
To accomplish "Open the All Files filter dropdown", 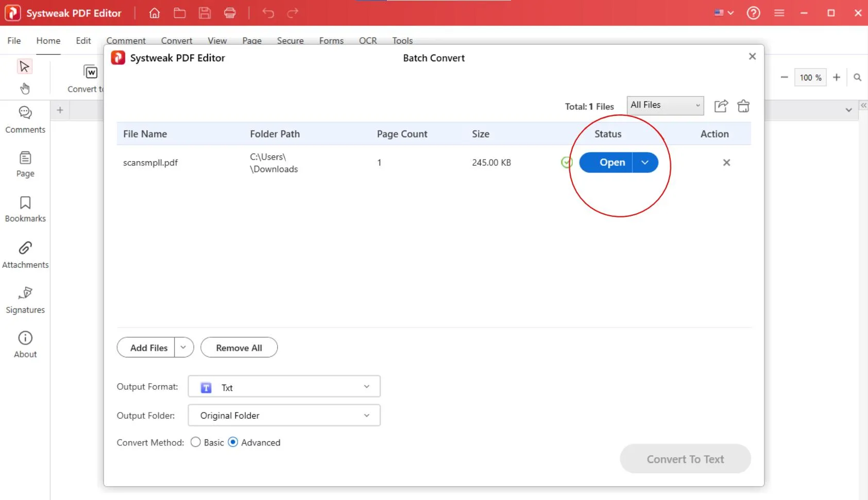I will (665, 106).
